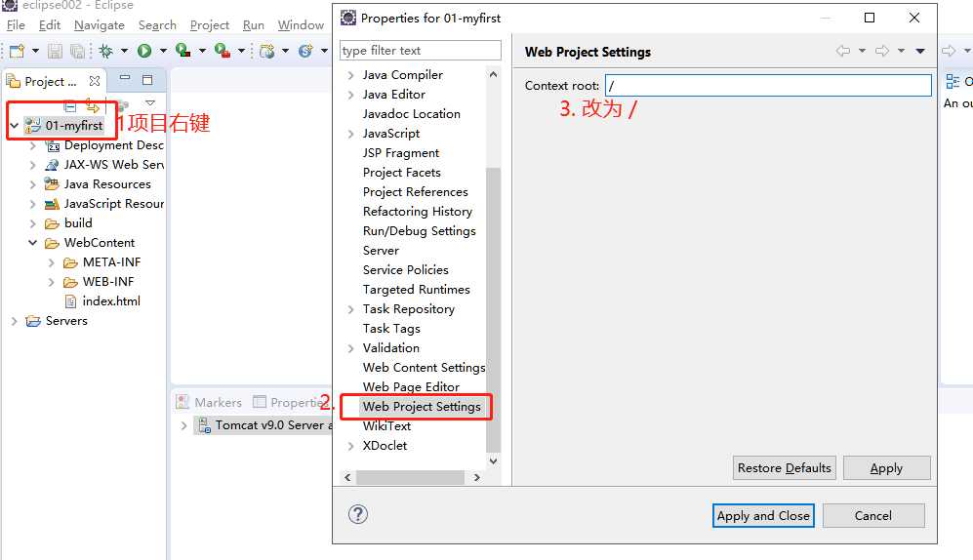This screenshot has width=973, height=560.
Task: Open Project Explorer view menu triangle
Action: coord(150,102)
